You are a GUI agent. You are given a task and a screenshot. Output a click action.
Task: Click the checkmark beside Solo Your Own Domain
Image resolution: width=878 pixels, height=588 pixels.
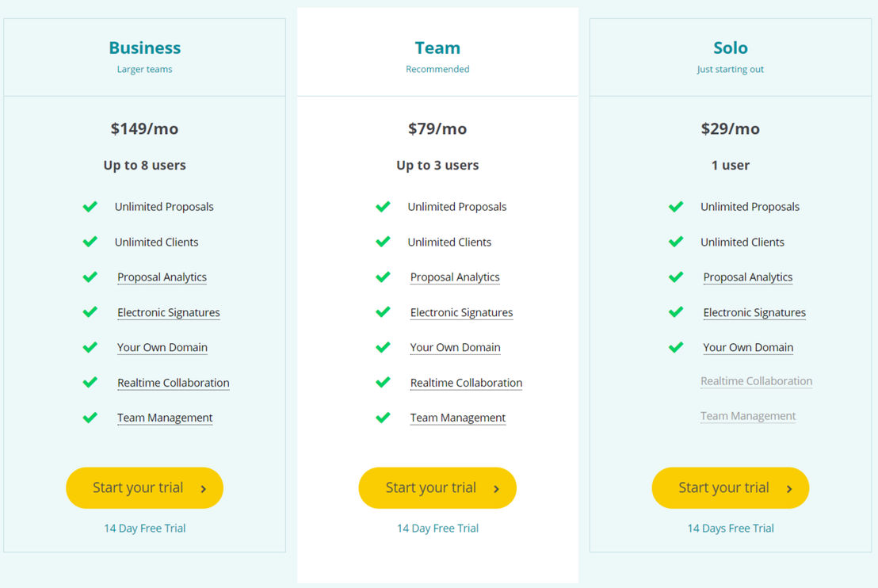tap(676, 347)
